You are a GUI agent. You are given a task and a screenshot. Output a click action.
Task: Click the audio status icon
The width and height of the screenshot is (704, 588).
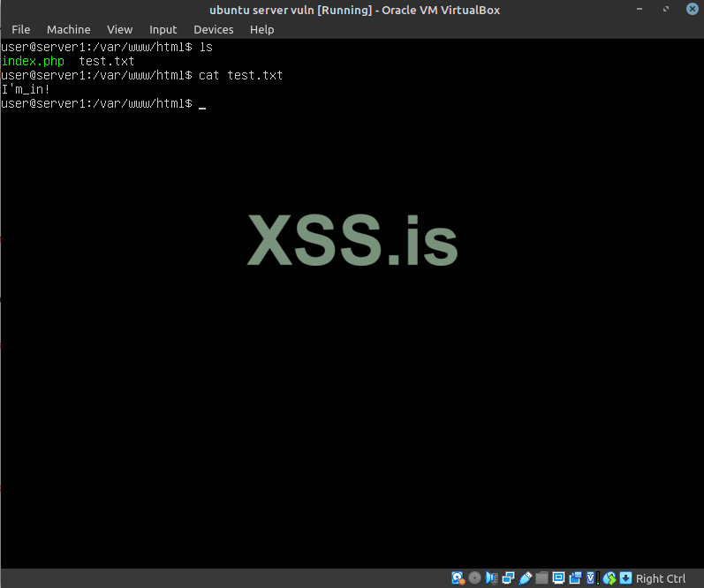coord(492,578)
